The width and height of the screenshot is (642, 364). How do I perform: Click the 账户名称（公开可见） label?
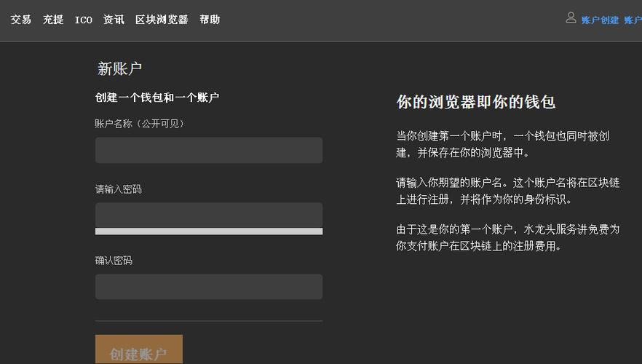pyautogui.click(x=140, y=124)
